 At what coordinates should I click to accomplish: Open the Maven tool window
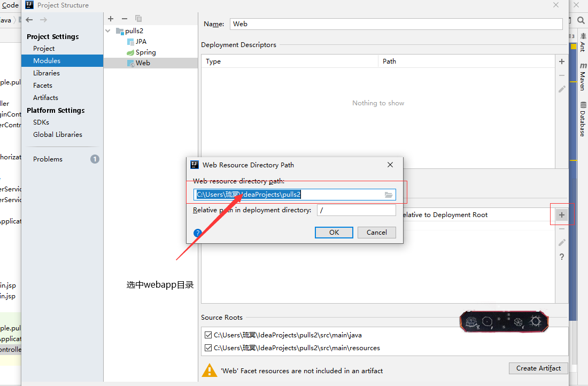(x=583, y=76)
